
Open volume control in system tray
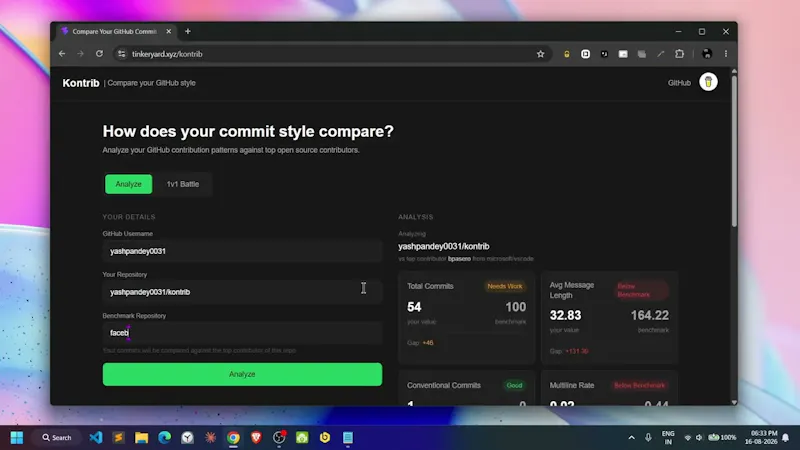pos(699,437)
